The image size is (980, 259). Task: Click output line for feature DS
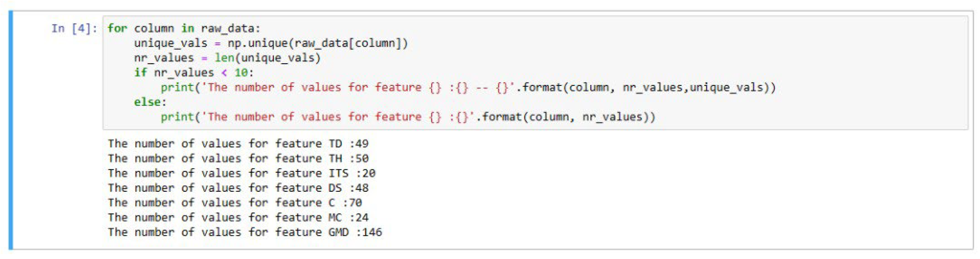pos(238,188)
